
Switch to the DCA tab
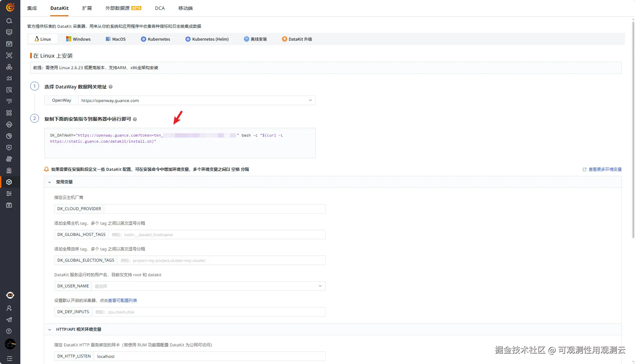coord(160,8)
